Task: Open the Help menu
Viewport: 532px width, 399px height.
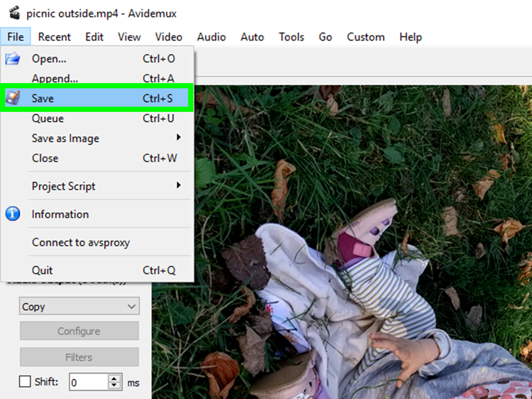Action: point(410,37)
